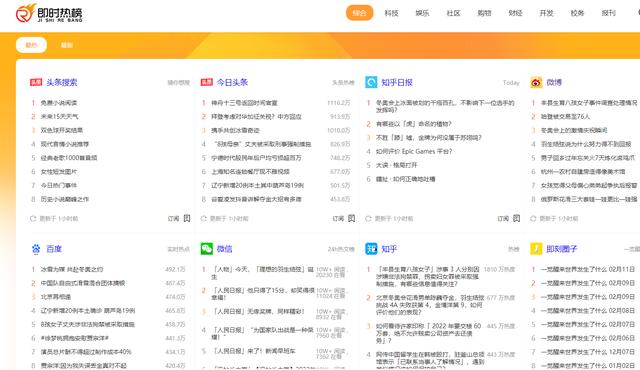Screen dimensions: 640x370
Task: Open 北京再相遇 in 百度
Action: [x=56, y=297]
